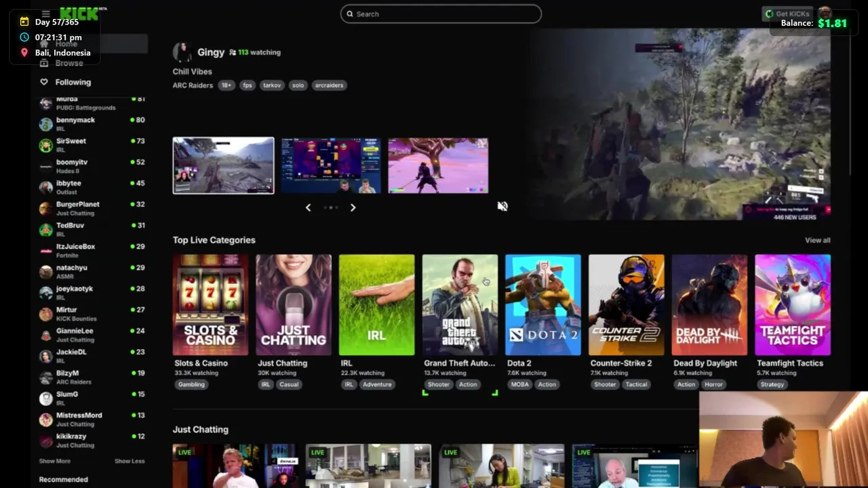This screenshot has height=488, width=868.
Task: Collapse followed list with Show Less
Action: 130,461
